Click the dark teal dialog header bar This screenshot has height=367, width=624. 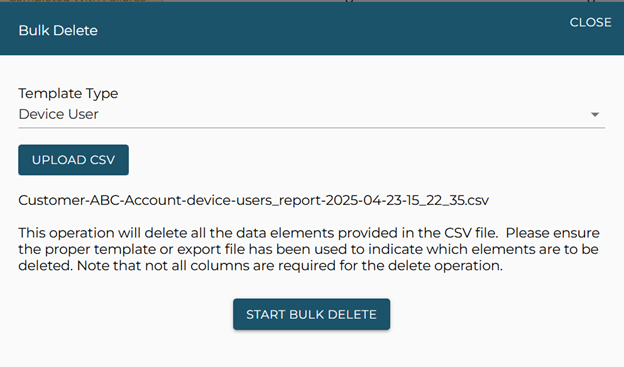312,29
